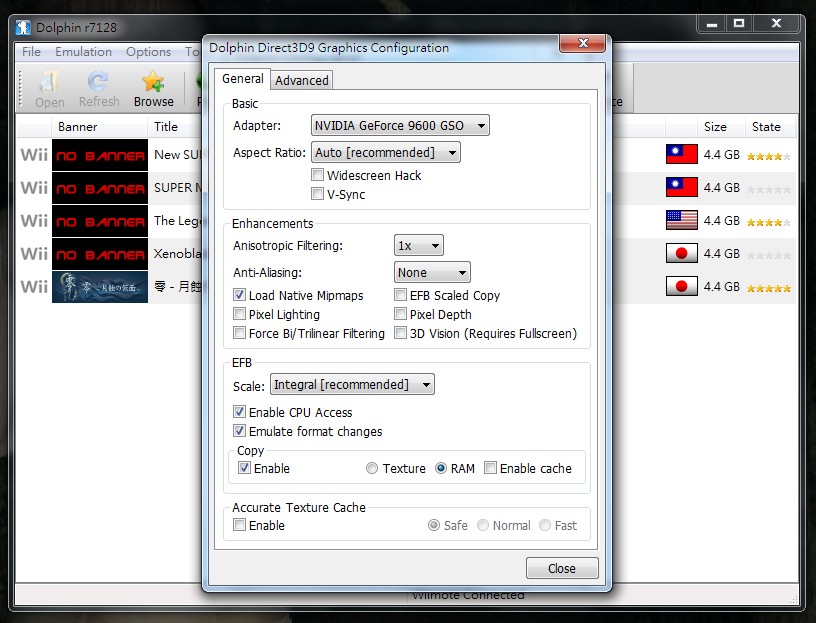
Task: Uncheck Emulate format changes
Action: pos(239,430)
